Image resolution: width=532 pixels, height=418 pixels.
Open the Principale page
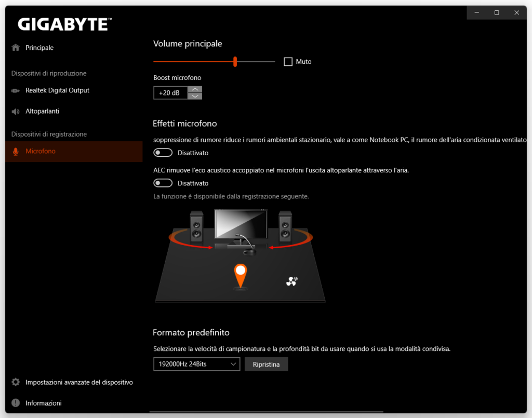point(74,47)
